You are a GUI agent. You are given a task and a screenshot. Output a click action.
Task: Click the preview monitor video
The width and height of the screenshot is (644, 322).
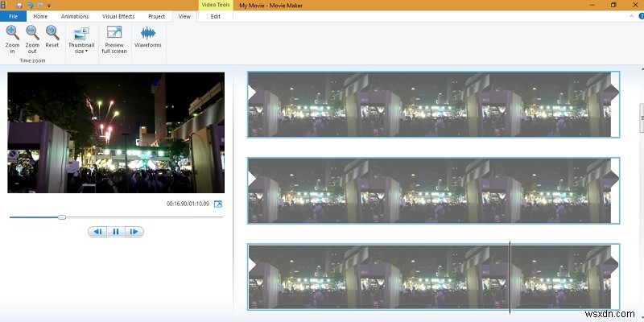pos(116,133)
